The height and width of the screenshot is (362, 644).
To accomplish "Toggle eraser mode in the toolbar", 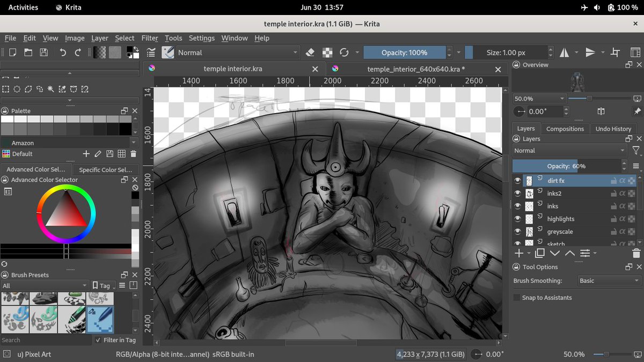I will (310, 53).
